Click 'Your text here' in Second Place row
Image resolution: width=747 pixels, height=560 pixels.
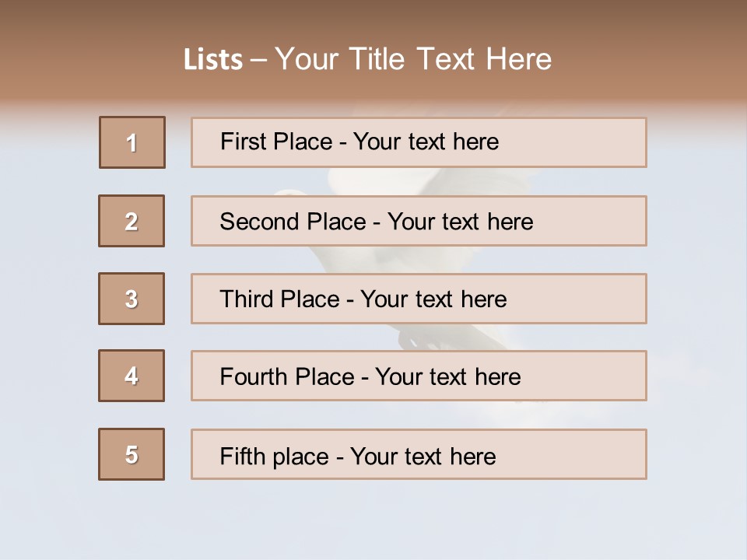[460, 222]
